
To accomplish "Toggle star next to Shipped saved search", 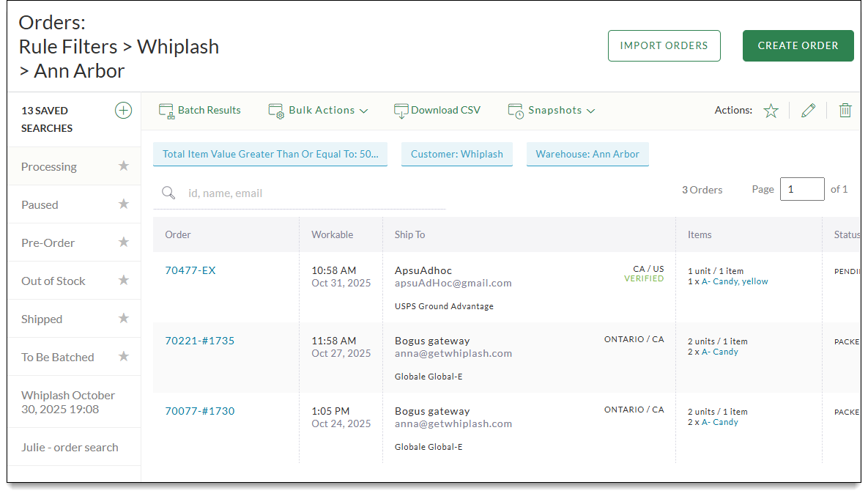I will point(124,319).
